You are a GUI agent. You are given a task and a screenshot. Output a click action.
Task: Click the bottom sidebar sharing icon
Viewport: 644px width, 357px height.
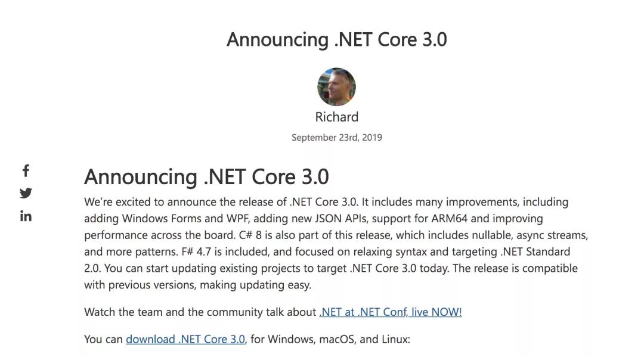26,216
